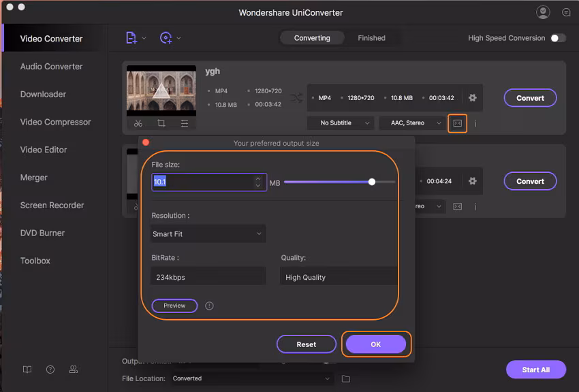Click the Load DVD icon

[166, 37]
